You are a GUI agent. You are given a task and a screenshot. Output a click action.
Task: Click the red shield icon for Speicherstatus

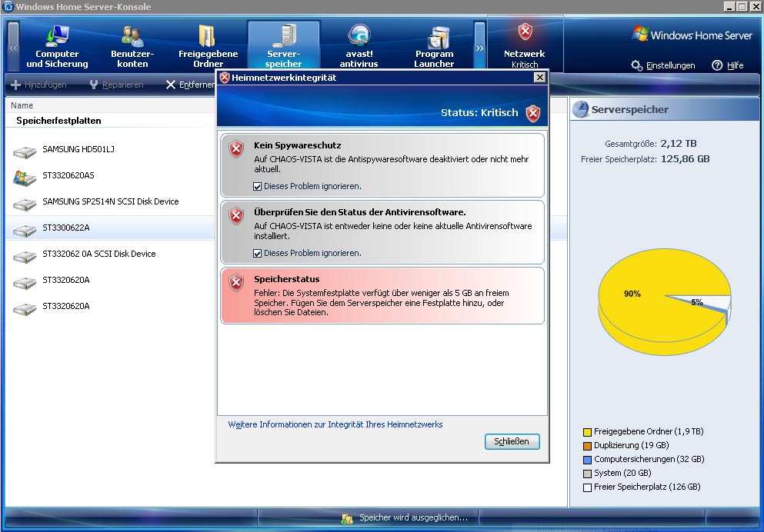pos(236,282)
